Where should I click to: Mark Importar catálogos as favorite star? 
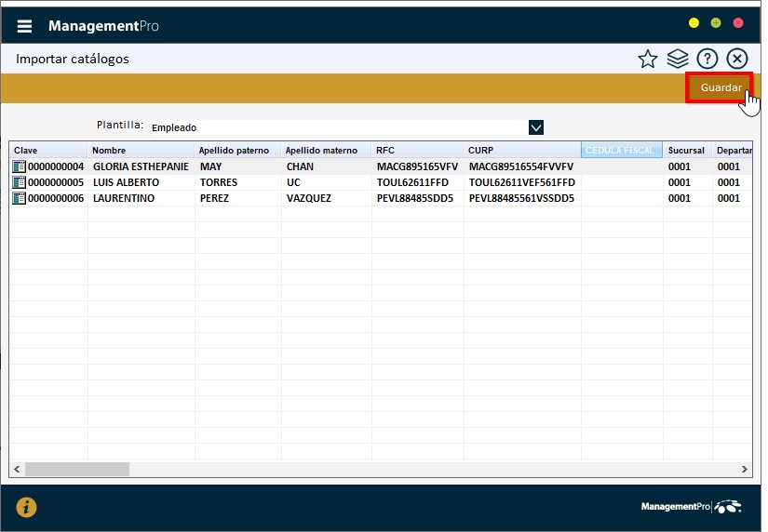click(x=648, y=60)
